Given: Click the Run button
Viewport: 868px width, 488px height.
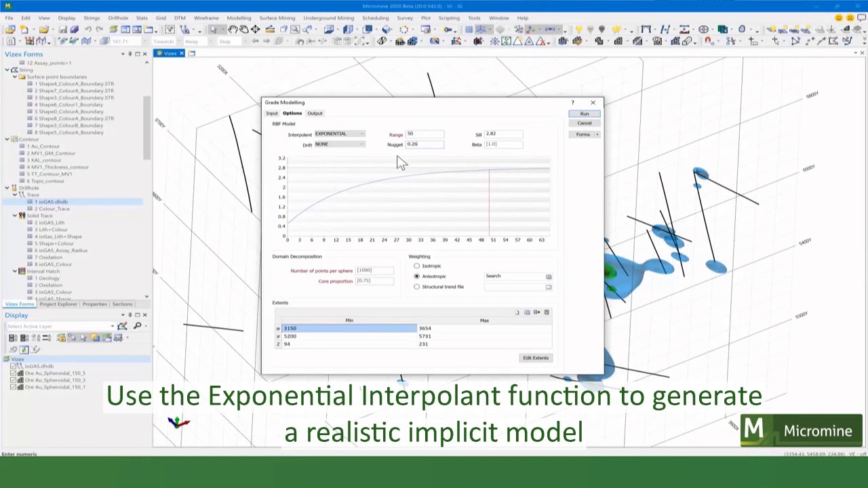Looking at the screenshot, I should [584, 113].
